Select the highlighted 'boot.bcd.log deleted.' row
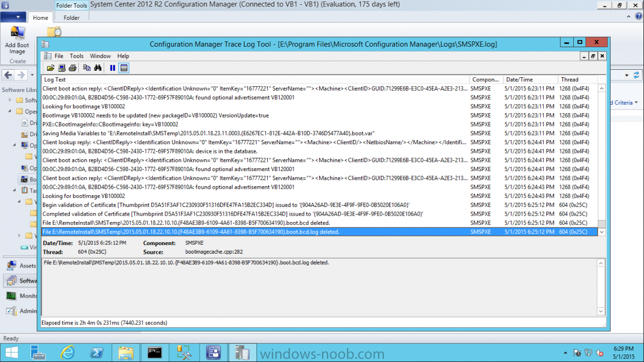 [319, 232]
